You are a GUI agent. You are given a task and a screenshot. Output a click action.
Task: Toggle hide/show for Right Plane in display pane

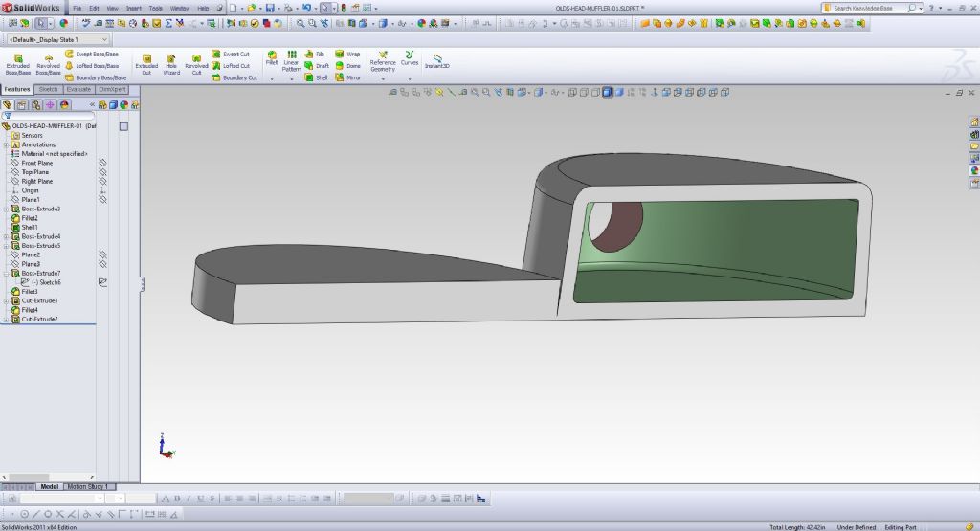102,181
